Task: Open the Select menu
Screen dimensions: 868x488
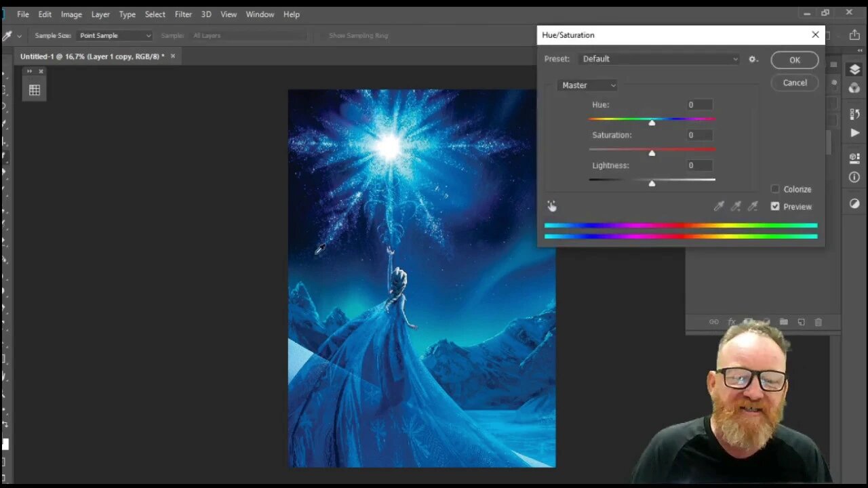Action: [155, 14]
